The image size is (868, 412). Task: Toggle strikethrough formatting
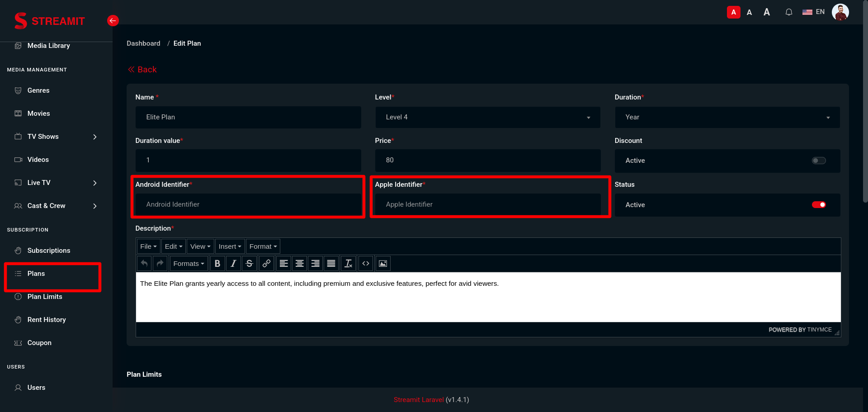(x=249, y=263)
